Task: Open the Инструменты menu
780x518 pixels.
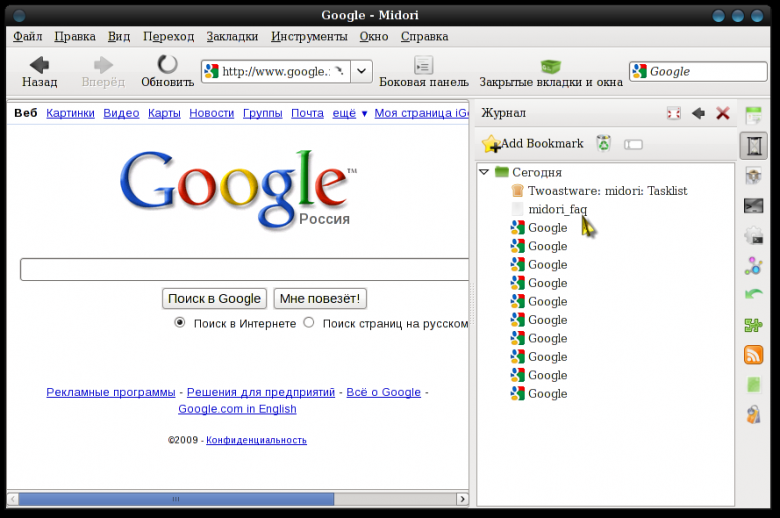Action: click(309, 36)
